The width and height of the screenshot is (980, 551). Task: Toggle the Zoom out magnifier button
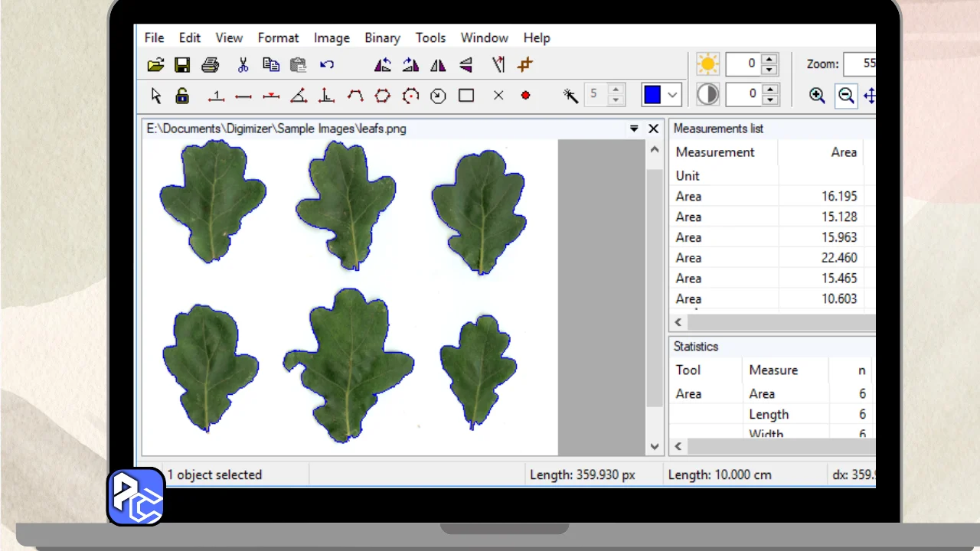[x=846, y=95]
